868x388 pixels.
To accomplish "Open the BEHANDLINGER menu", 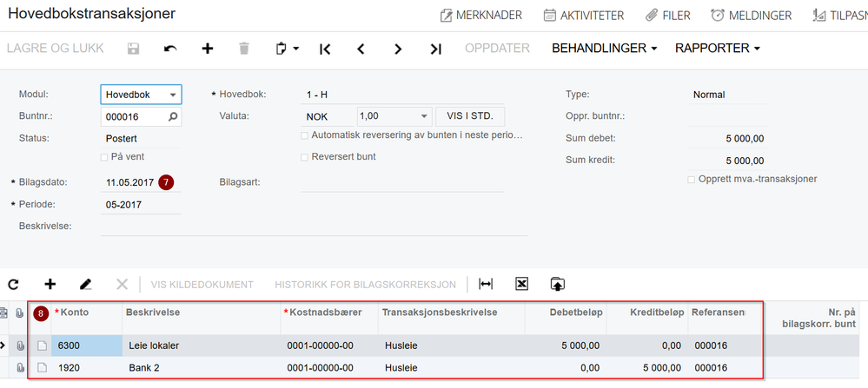I will point(604,49).
